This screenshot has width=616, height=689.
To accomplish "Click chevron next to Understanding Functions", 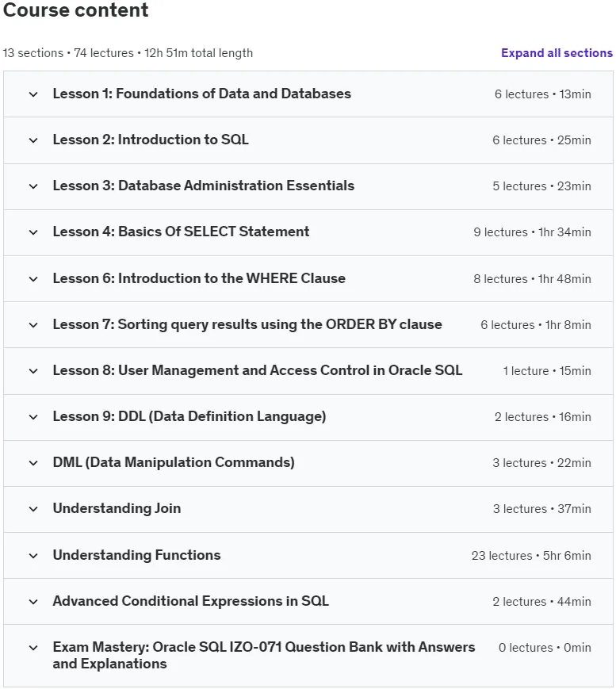I will coord(33,556).
